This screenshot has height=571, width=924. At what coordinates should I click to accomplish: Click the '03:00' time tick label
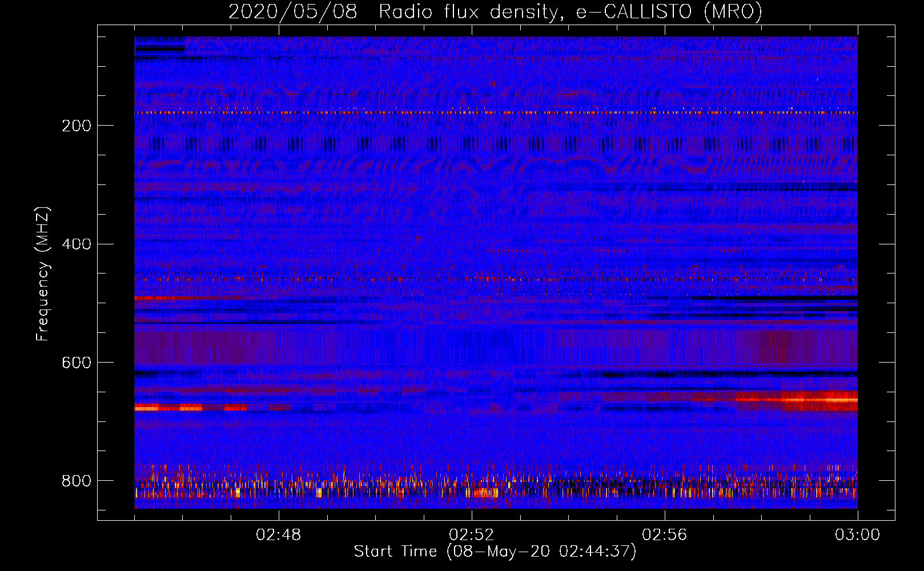tap(858, 535)
